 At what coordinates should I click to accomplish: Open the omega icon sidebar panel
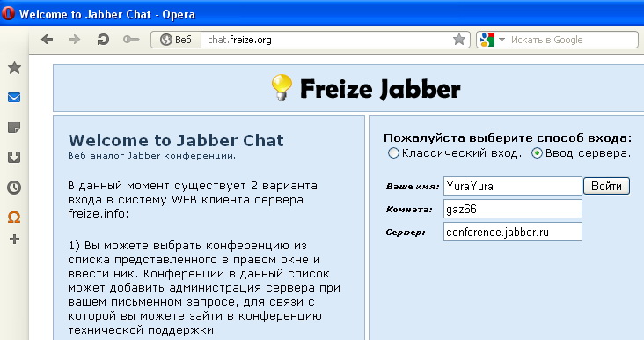14,217
